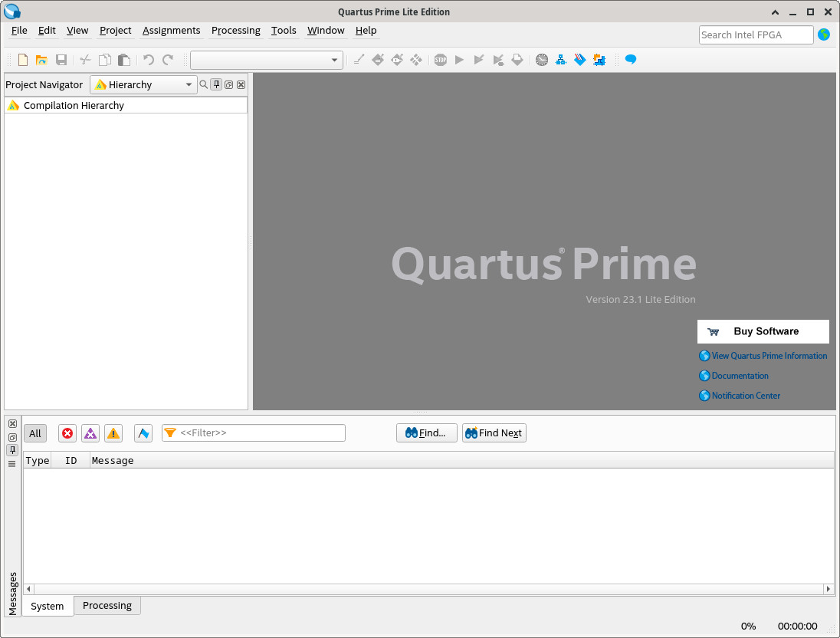Open the Notification Center link
This screenshot has height=638, width=840.
point(740,395)
